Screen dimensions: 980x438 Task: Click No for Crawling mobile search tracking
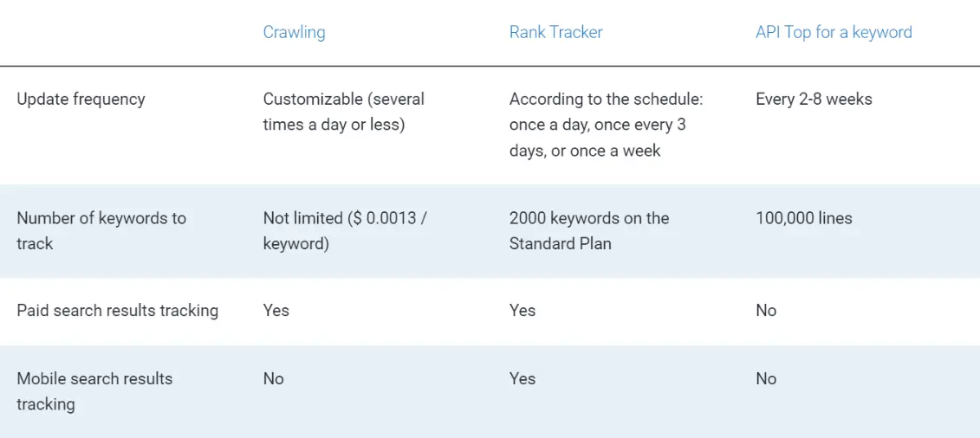274,379
